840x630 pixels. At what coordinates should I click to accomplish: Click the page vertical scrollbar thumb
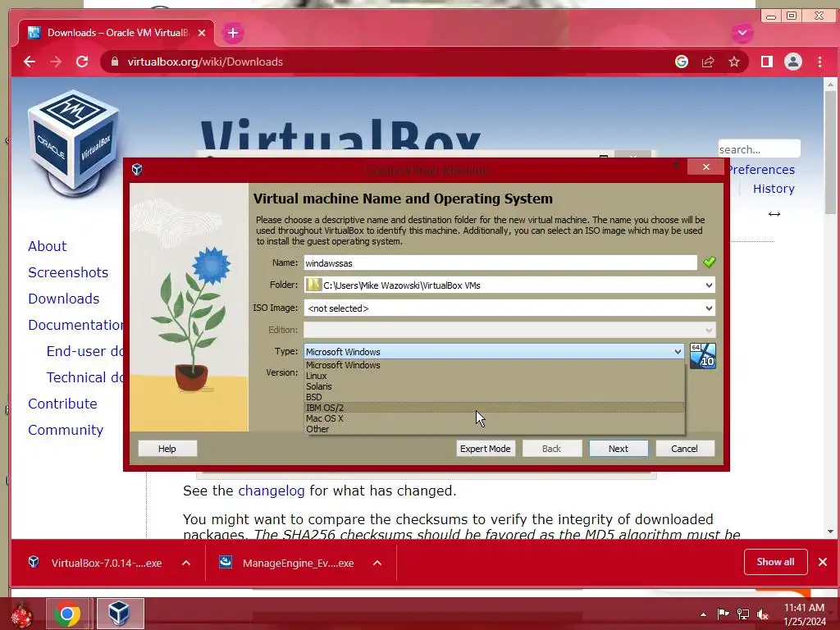pyautogui.click(x=830, y=152)
